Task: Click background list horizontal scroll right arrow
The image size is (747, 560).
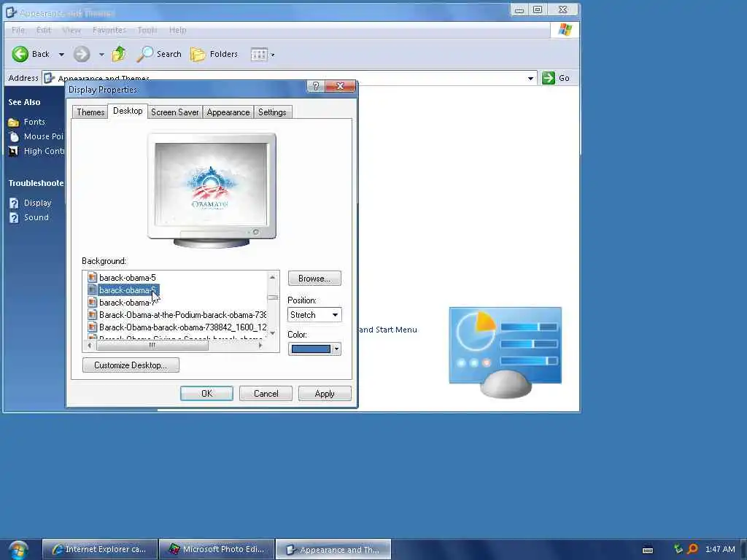Action: (260, 346)
